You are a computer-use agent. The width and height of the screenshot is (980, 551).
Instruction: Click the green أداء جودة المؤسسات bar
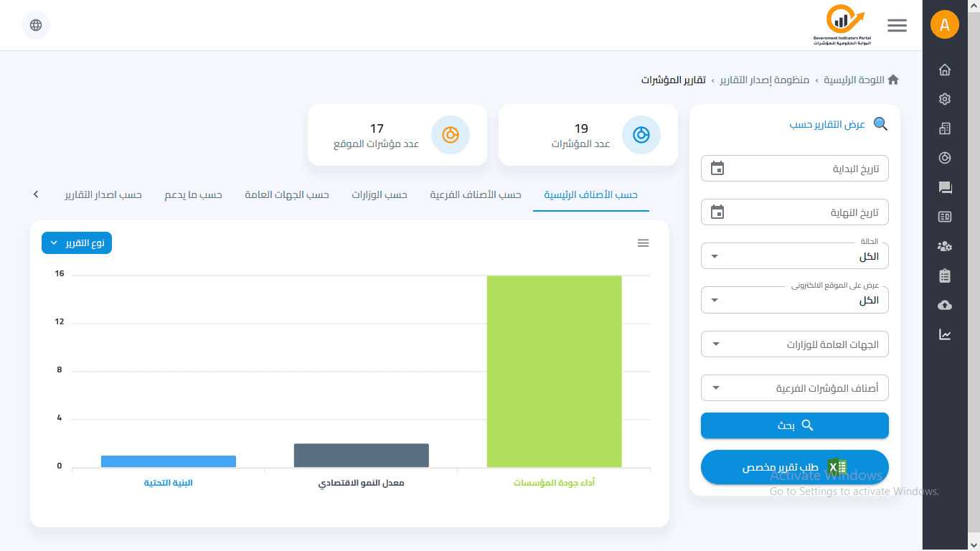[x=554, y=371]
